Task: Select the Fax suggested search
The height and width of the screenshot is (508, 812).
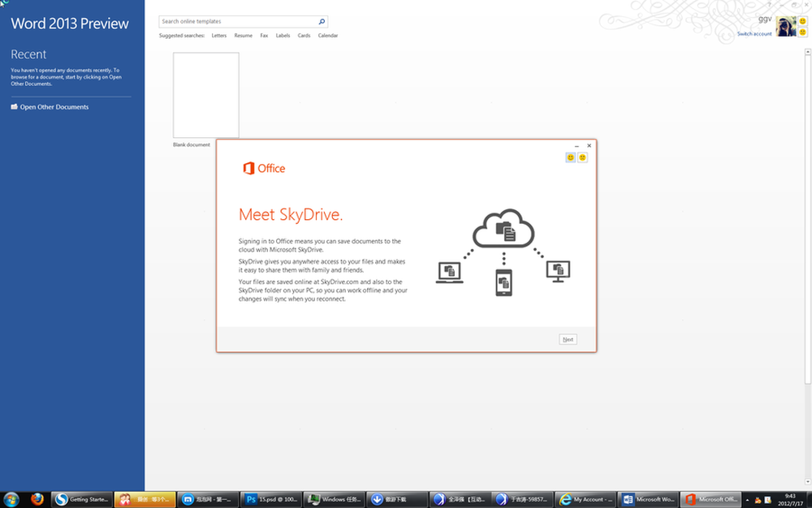Action: point(264,36)
